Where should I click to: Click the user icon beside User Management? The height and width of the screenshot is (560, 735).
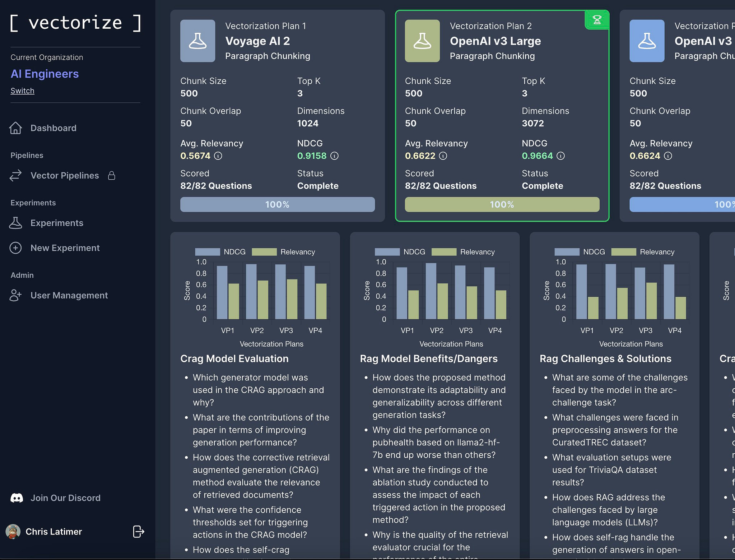(15, 295)
